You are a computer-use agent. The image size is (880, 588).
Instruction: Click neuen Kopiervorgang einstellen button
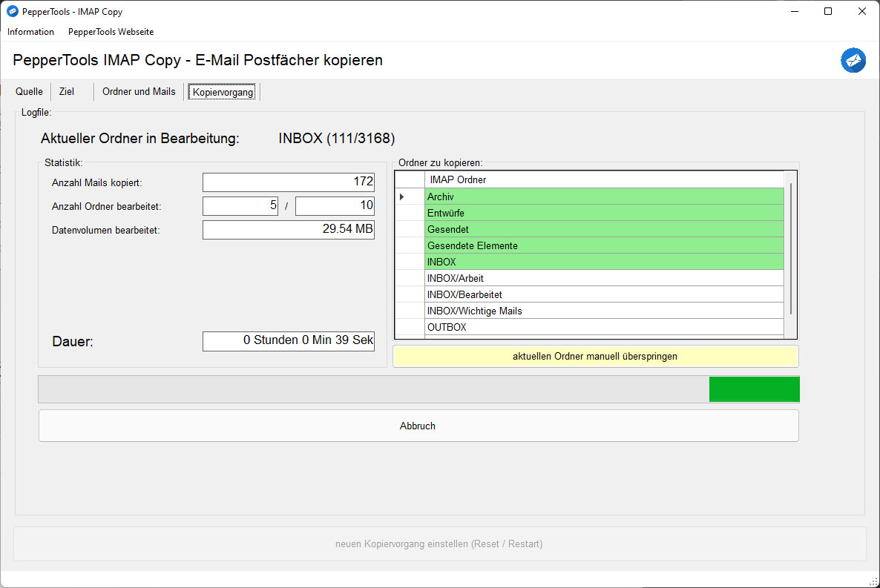[439, 544]
